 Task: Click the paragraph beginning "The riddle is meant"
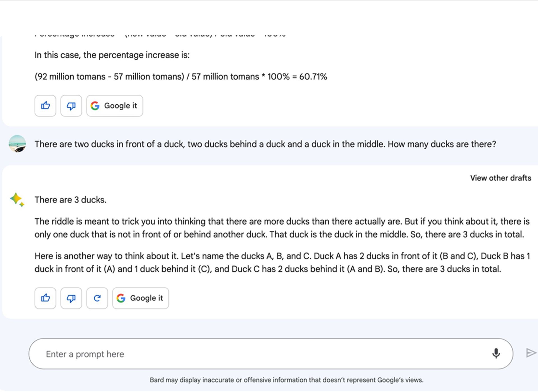(282, 228)
